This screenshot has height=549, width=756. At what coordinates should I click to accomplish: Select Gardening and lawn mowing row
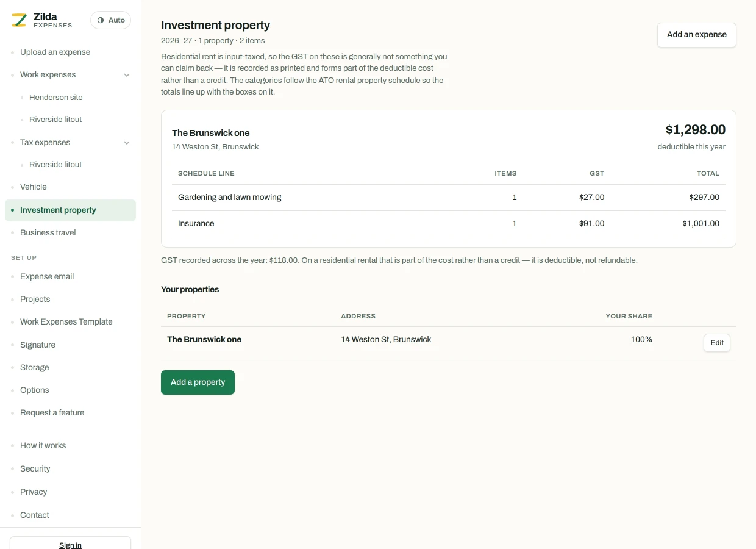[x=449, y=198]
